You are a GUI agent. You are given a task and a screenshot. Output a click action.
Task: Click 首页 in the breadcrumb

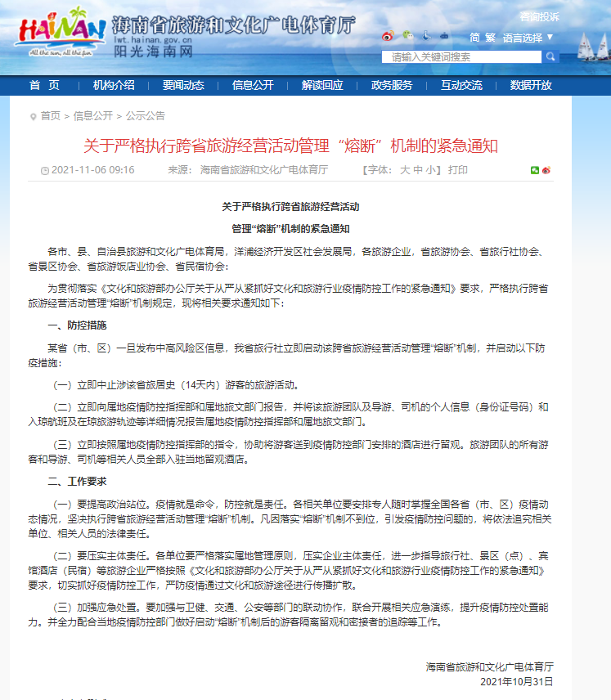(x=51, y=116)
